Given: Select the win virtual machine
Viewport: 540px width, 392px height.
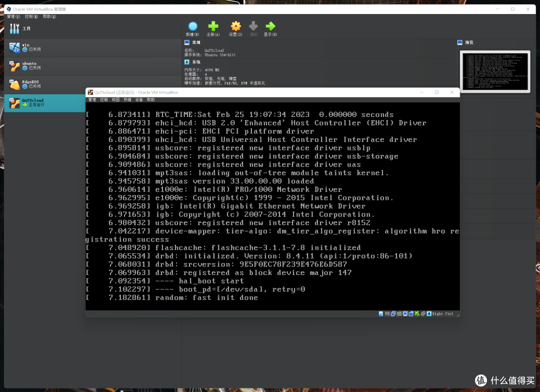Looking at the screenshot, I should (93, 47).
